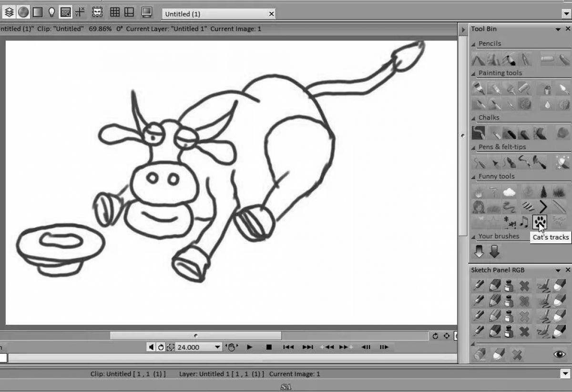572x392 pixels.
Task: Toggle the grid display in top toolbar
Action: coord(115,12)
